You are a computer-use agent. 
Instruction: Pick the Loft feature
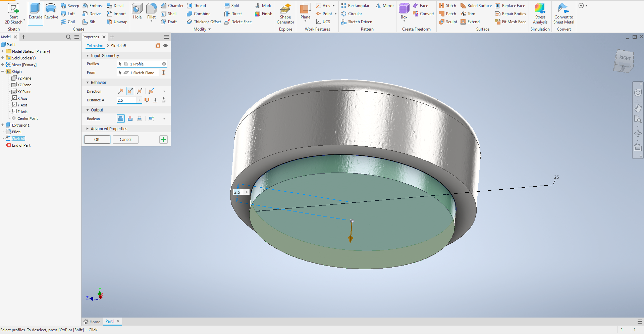68,14
